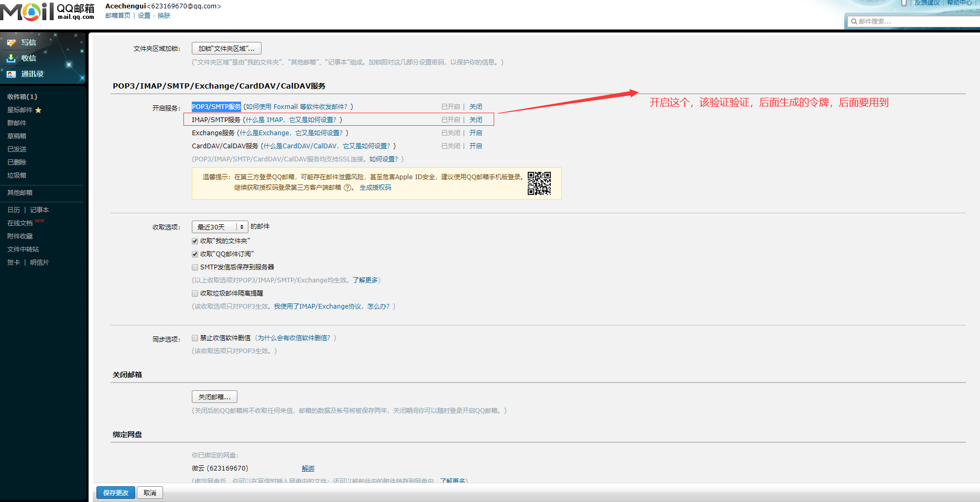Open 垃圾箱 folder
980x502 pixels.
click(17, 176)
